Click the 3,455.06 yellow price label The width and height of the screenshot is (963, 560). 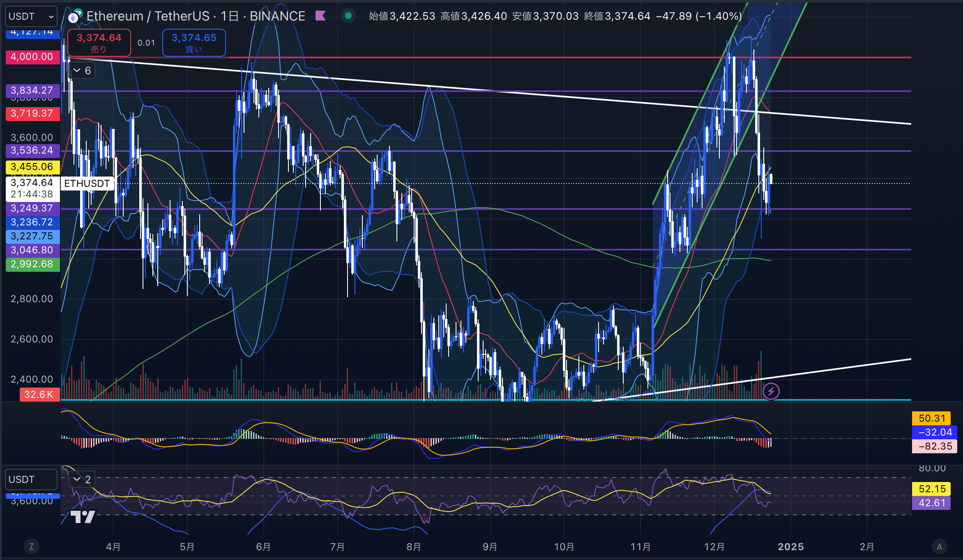point(32,167)
